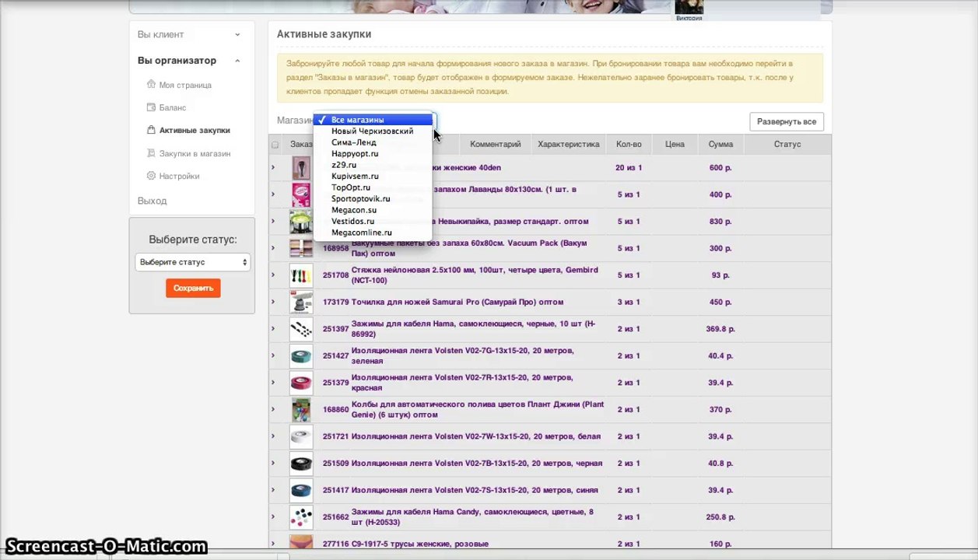Open order number 173179
This screenshot has width=978, height=560.
click(x=335, y=302)
